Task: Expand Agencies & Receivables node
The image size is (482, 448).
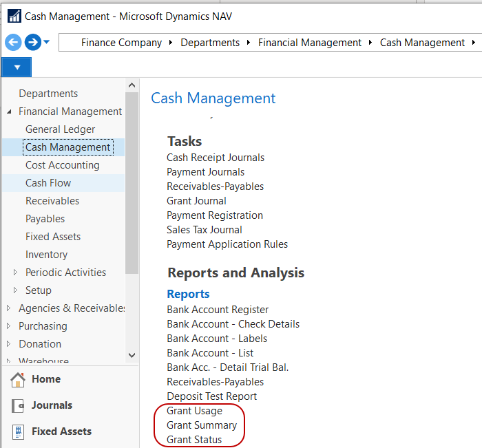Action: tap(10, 308)
